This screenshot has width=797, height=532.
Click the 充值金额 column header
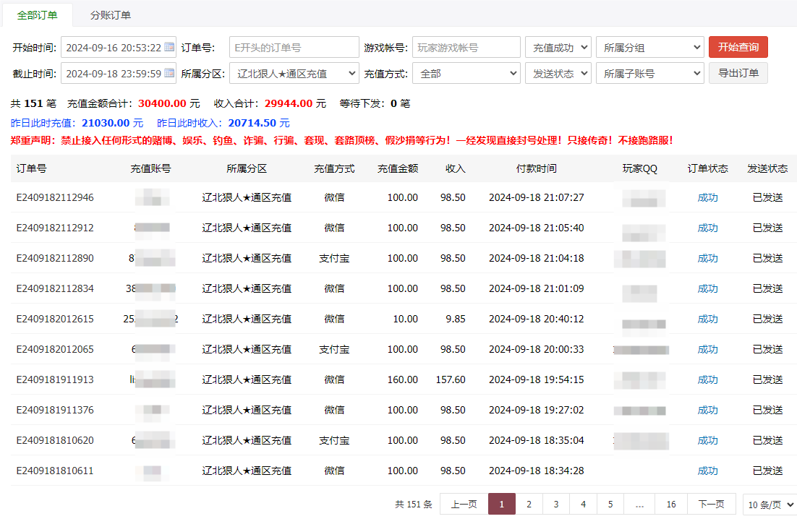[398, 168]
